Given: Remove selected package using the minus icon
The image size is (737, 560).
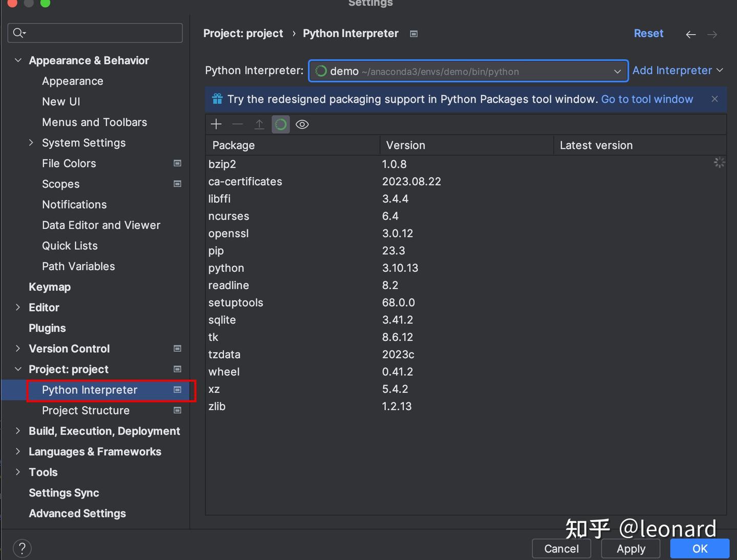Looking at the screenshot, I should (237, 124).
